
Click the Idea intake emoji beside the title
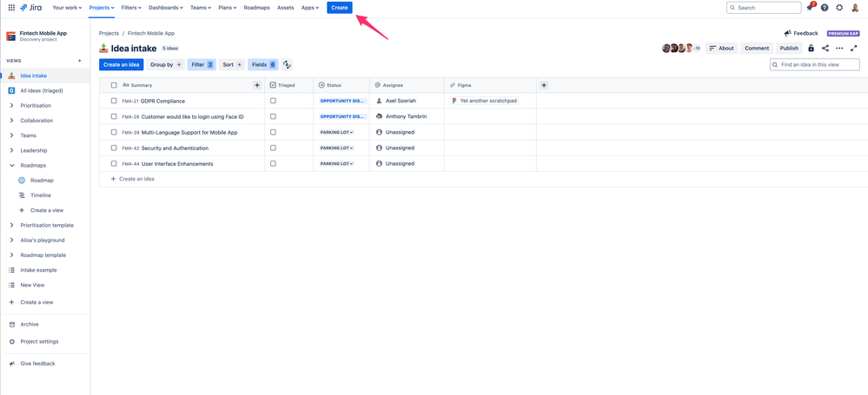[103, 48]
